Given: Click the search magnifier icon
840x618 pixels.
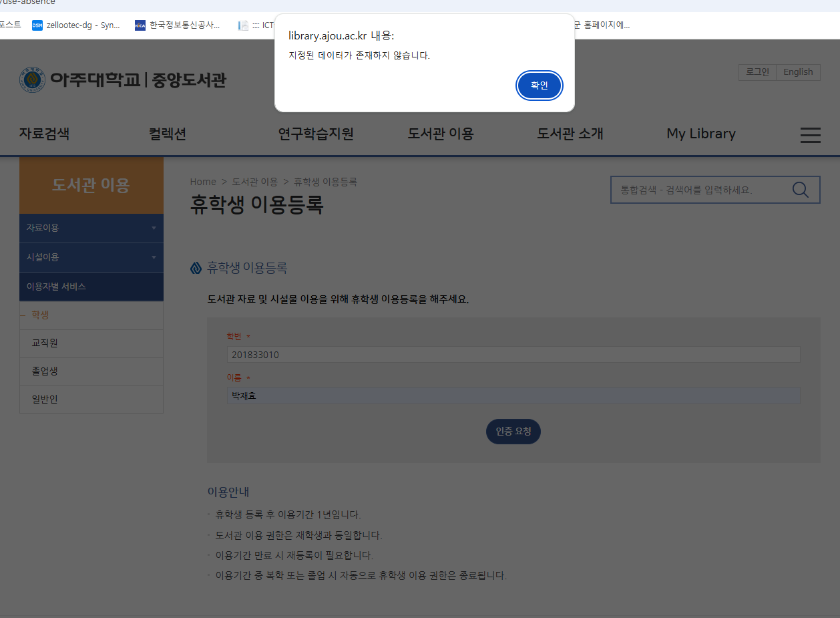Looking at the screenshot, I should point(800,190).
